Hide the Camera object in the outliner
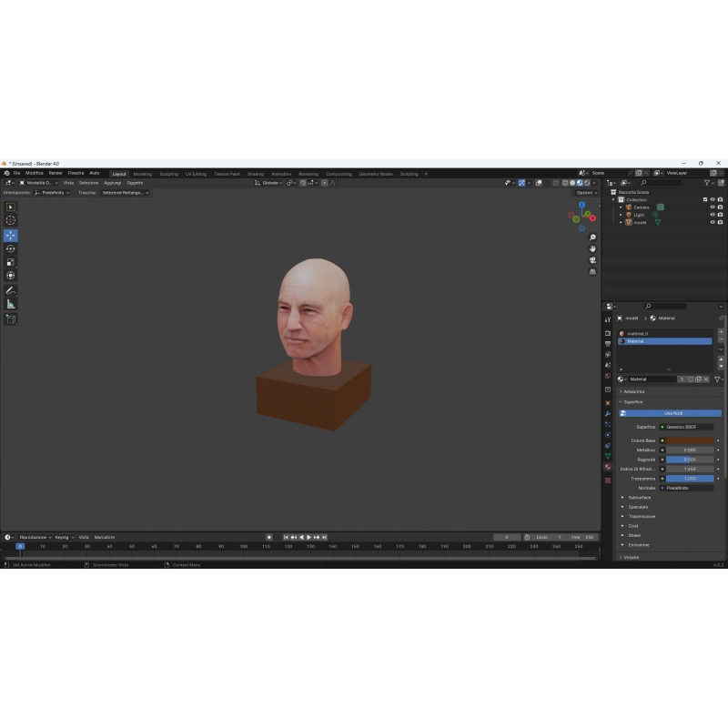728x728 pixels. pos(713,207)
